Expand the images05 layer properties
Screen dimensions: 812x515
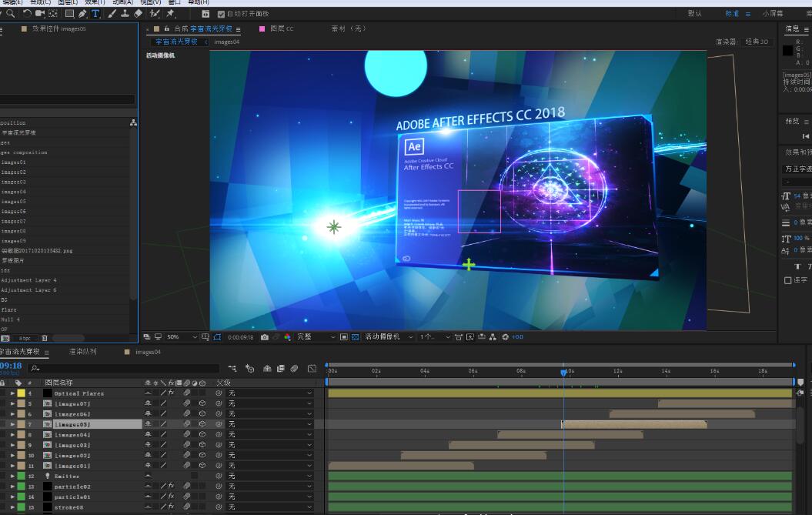point(12,424)
